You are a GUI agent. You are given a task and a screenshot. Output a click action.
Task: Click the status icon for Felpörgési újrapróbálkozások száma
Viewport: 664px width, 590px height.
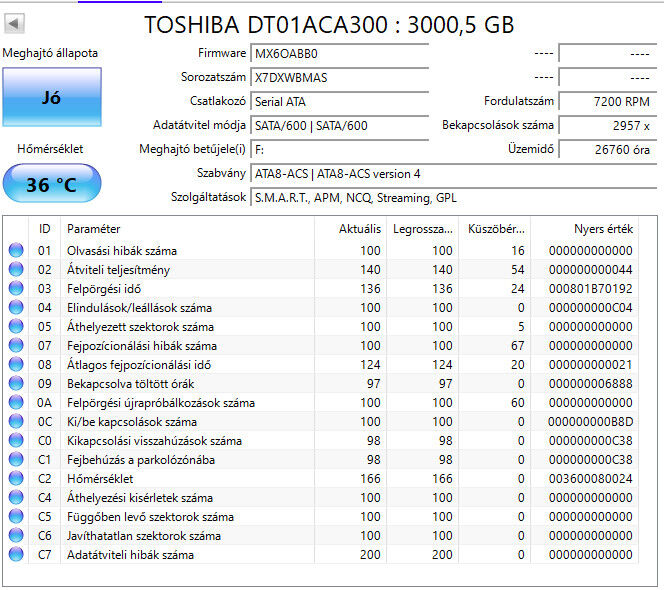[x=16, y=402]
